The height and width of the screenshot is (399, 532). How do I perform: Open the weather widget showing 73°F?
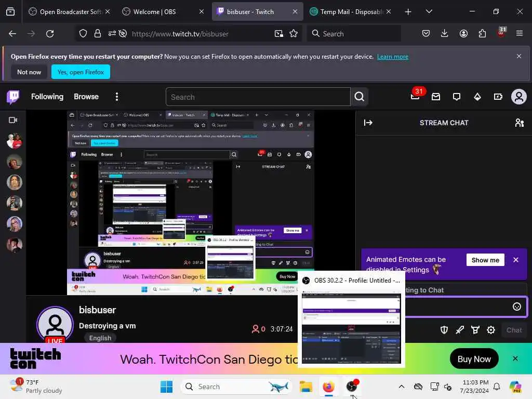coord(36,387)
